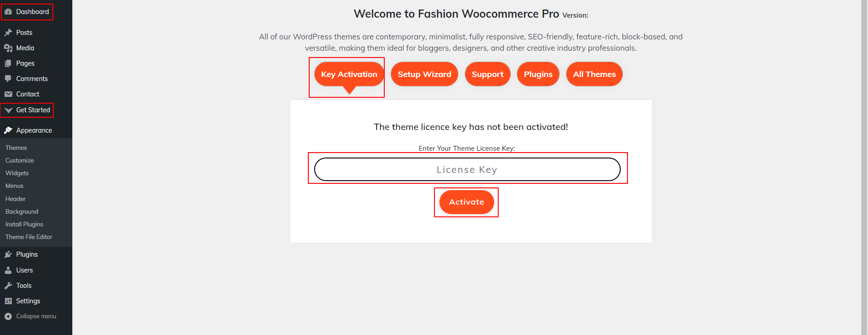
Task: Open the Get Started menu
Action: coord(33,110)
